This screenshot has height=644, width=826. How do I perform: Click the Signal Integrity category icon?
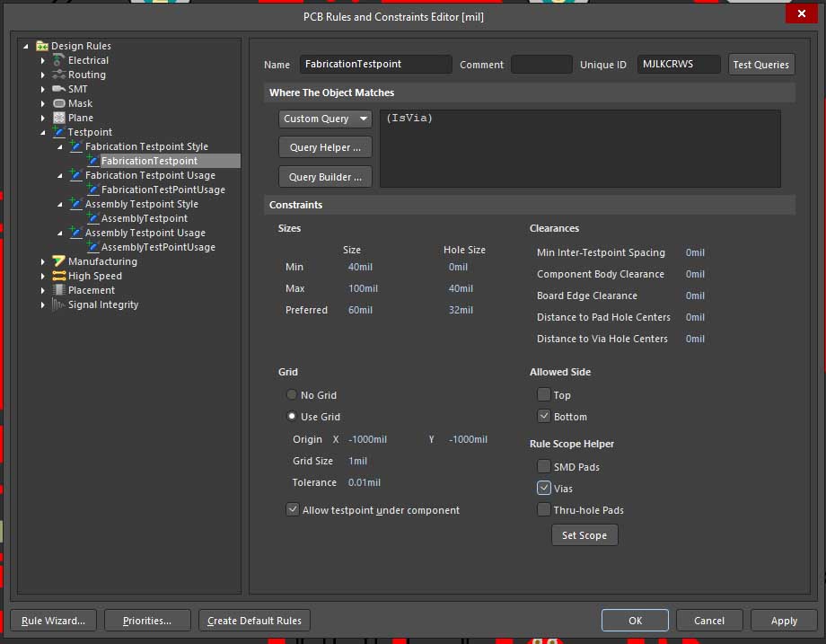pyautogui.click(x=59, y=304)
